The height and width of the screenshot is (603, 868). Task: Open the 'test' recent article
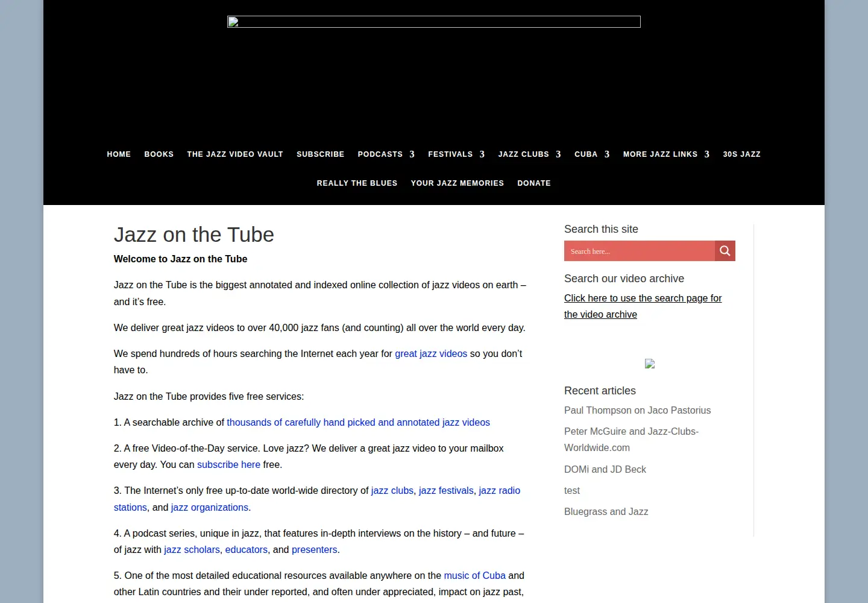click(572, 490)
